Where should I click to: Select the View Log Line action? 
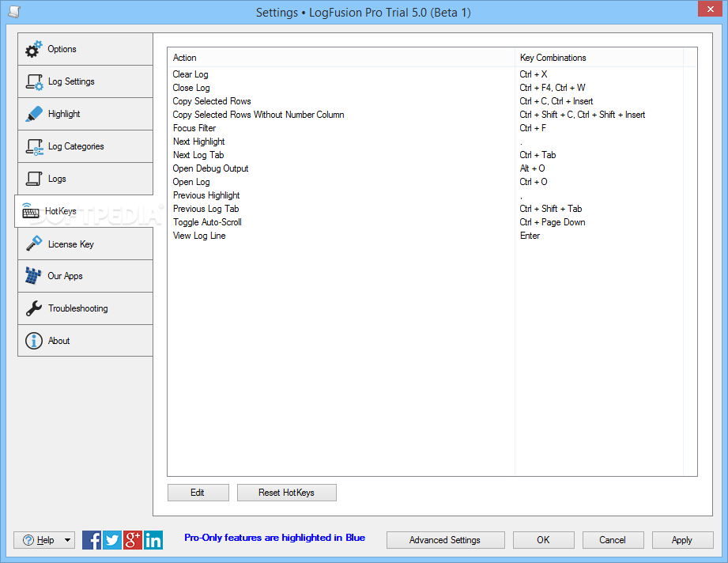(432, 236)
